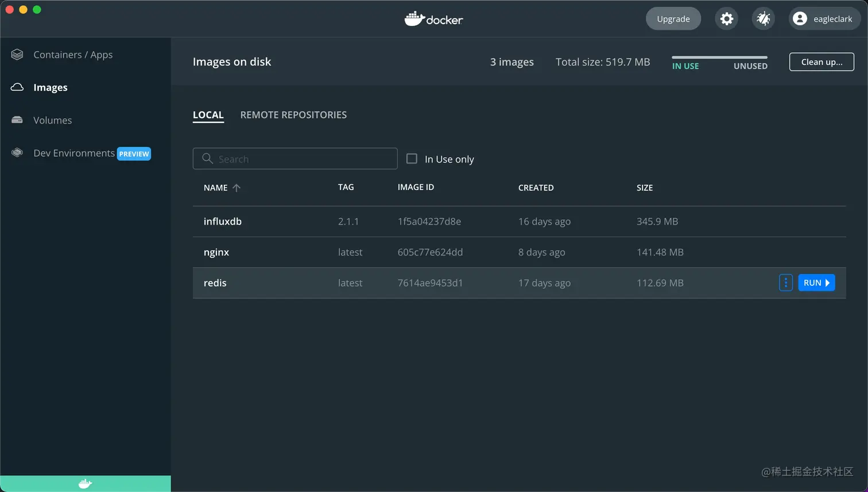Toggle NAME column sort arrow

pos(237,188)
